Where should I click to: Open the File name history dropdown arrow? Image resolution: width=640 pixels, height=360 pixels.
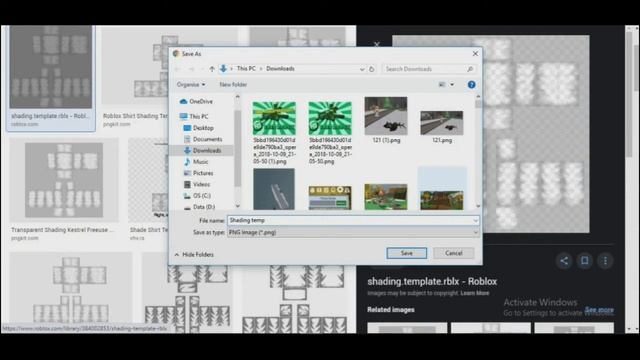pos(476,220)
